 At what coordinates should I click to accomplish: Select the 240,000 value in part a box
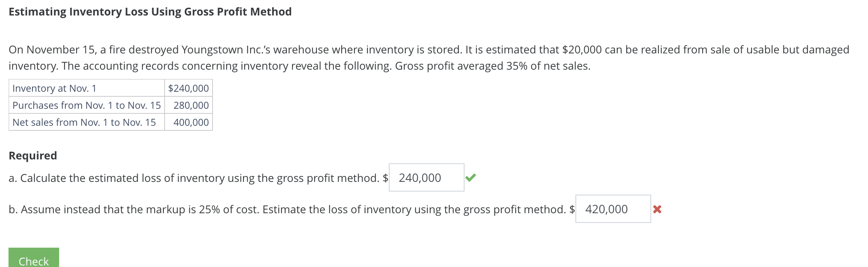pyautogui.click(x=419, y=178)
